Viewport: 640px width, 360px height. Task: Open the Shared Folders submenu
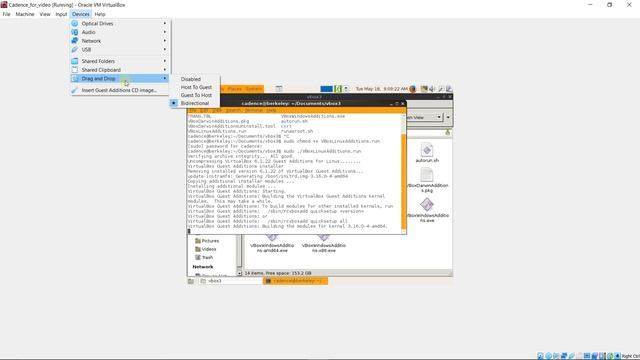pos(120,61)
